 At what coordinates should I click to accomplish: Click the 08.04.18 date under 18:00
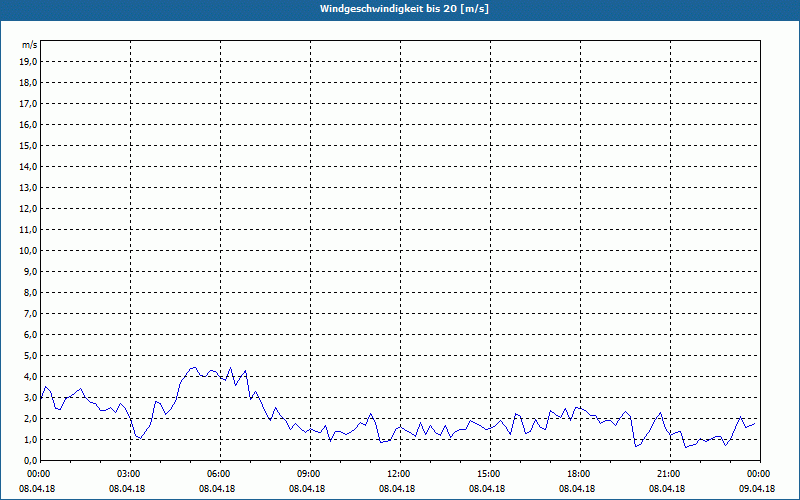577,489
